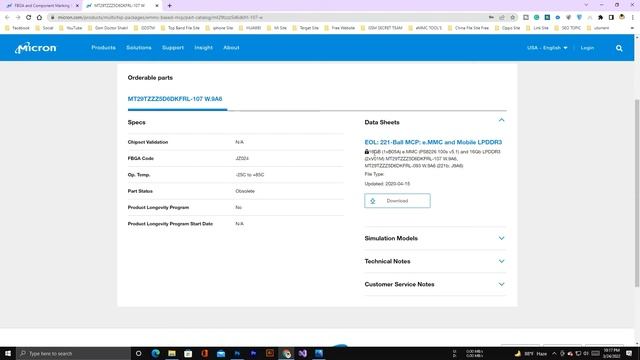Open the USA - English language dropdown
Screen dimensions: 640x360
547,48
